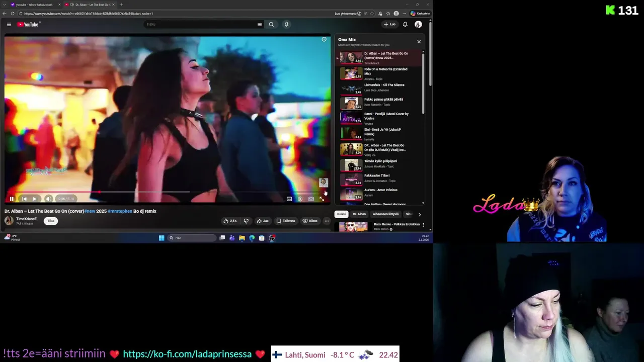This screenshot has height=362, width=644.
Task: Open the browser tab search dropdown
Action: (5, 5)
